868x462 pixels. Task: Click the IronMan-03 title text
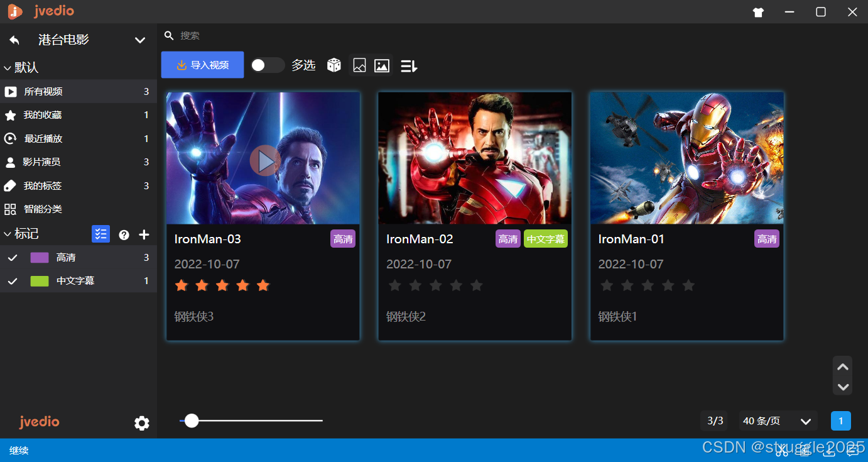208,239
